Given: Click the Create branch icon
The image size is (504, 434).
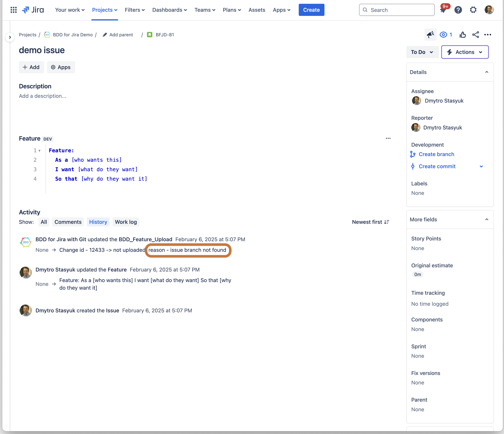Looking at the screenshot, I should tap(413, 154).
